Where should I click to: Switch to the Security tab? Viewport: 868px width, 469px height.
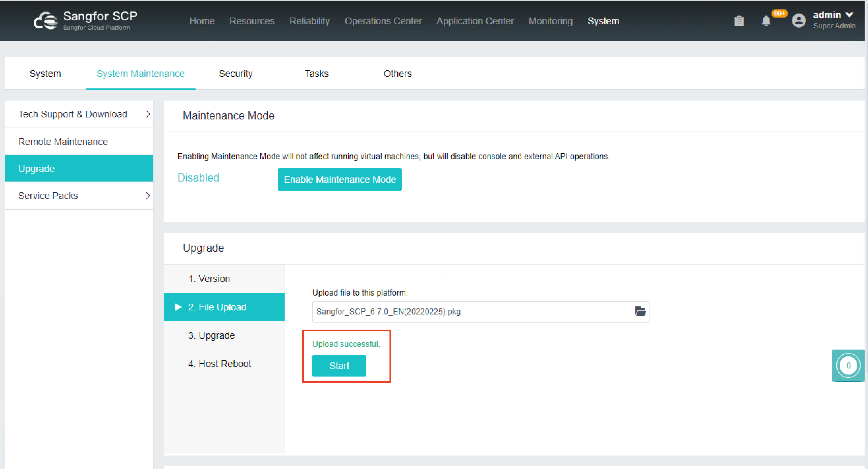click(x=236, y=74)
